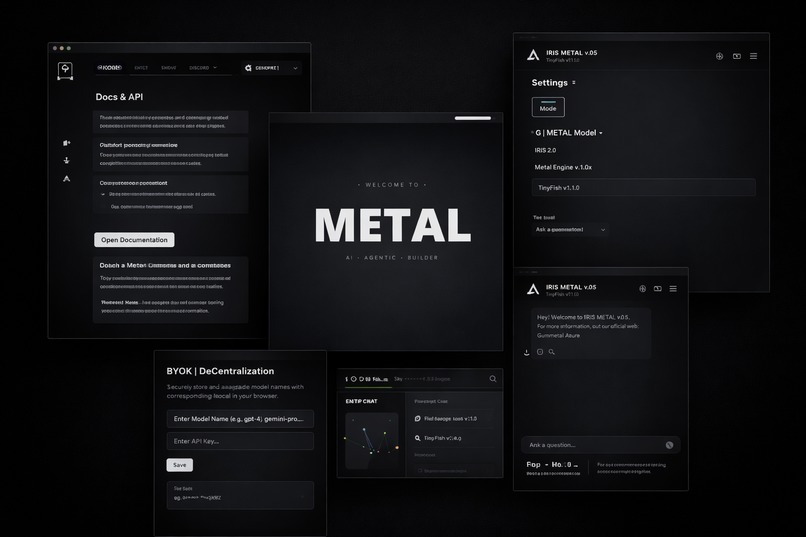Image resolution: width=806 pixels, height=537 pixels.
Task: Click the magnifier icon under welcome message
Action: coord(552,352)
